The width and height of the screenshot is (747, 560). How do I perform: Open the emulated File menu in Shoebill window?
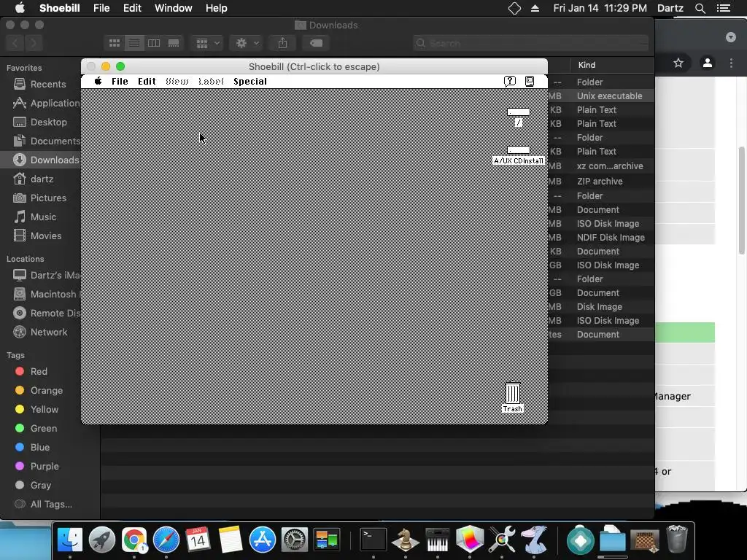120,82
